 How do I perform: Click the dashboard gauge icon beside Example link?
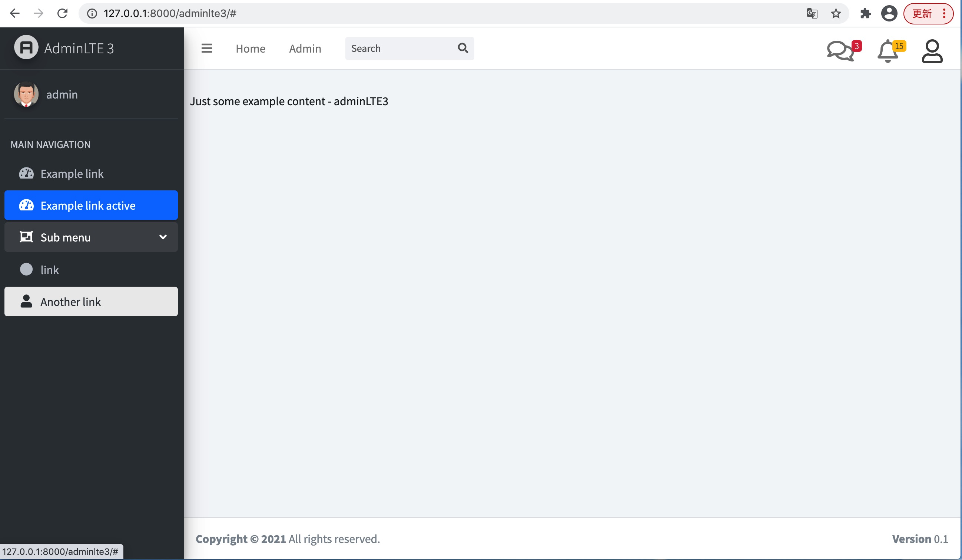(26, 174)
